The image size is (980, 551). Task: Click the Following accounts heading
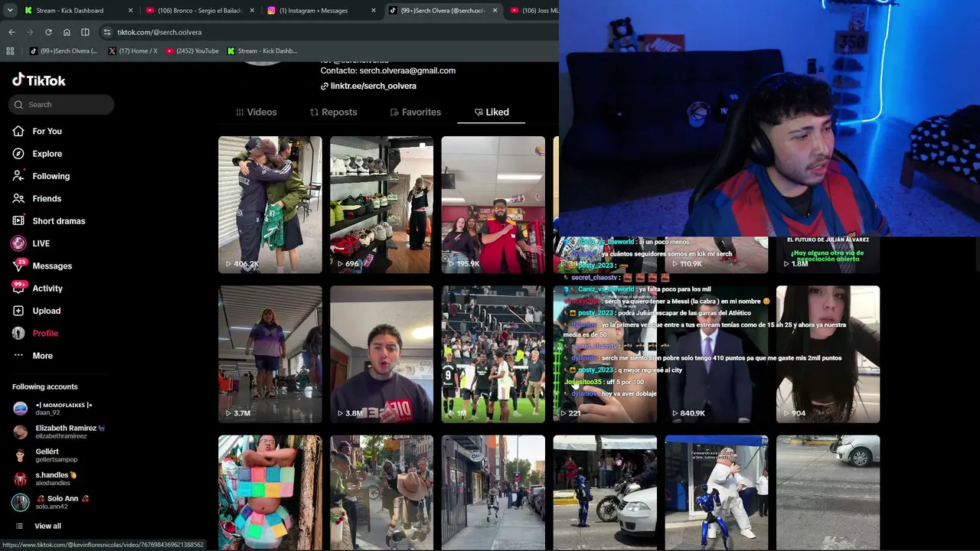coord(45,386)
